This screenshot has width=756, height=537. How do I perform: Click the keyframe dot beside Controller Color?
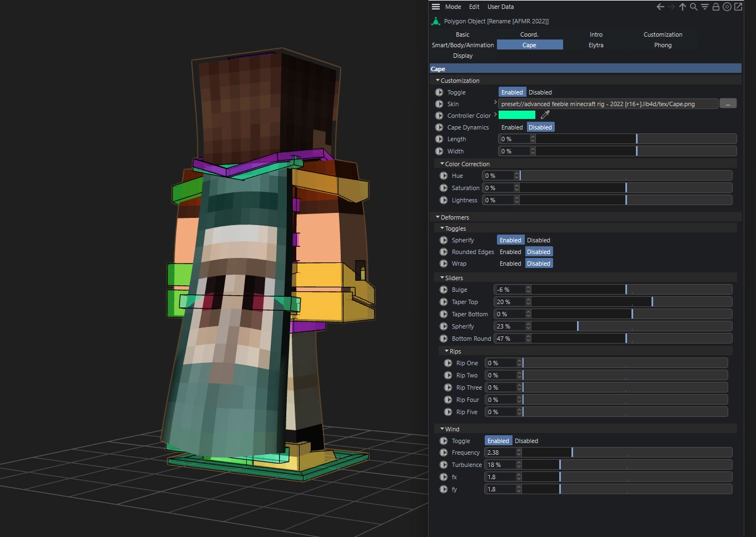point(439,116)
